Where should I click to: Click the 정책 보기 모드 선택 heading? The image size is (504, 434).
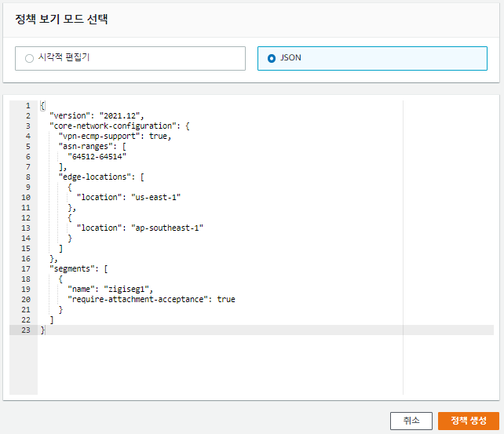point(61,20)
